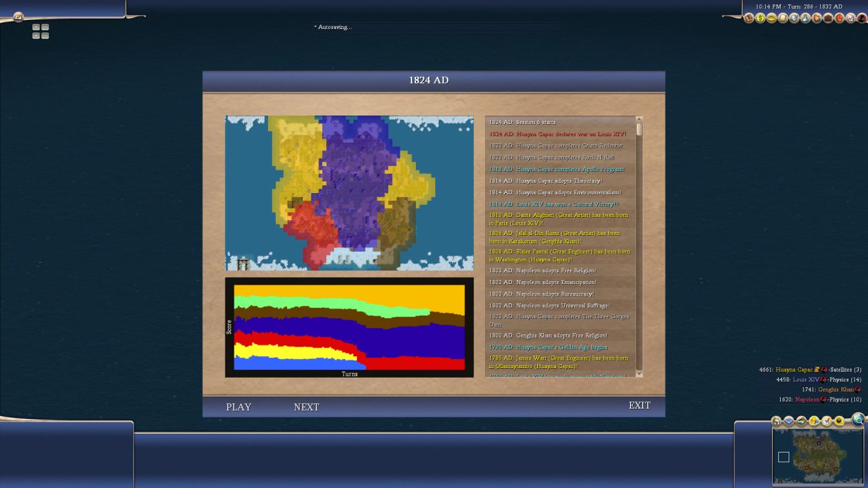Screen dimensions: 868x488
Task: Open the Religion Advisor icon
Action: click(817, 18)
